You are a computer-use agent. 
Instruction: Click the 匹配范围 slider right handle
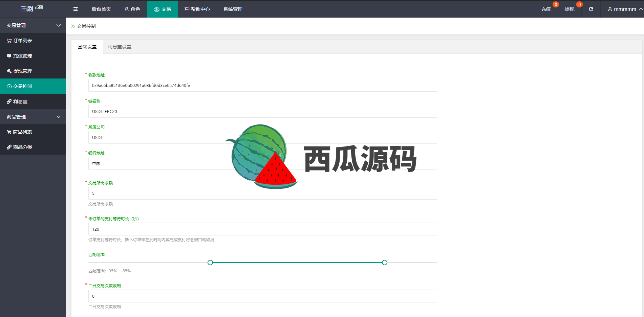pos(385,263)
